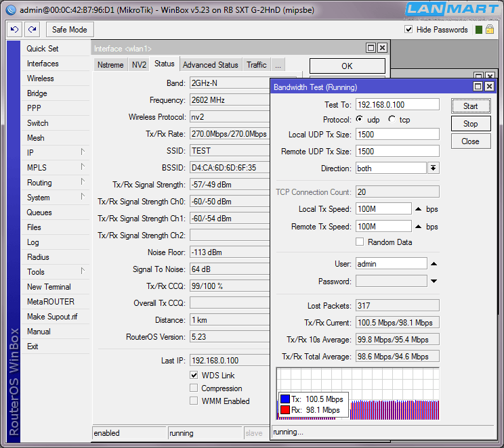Expand the System submenu

(83, 196)
